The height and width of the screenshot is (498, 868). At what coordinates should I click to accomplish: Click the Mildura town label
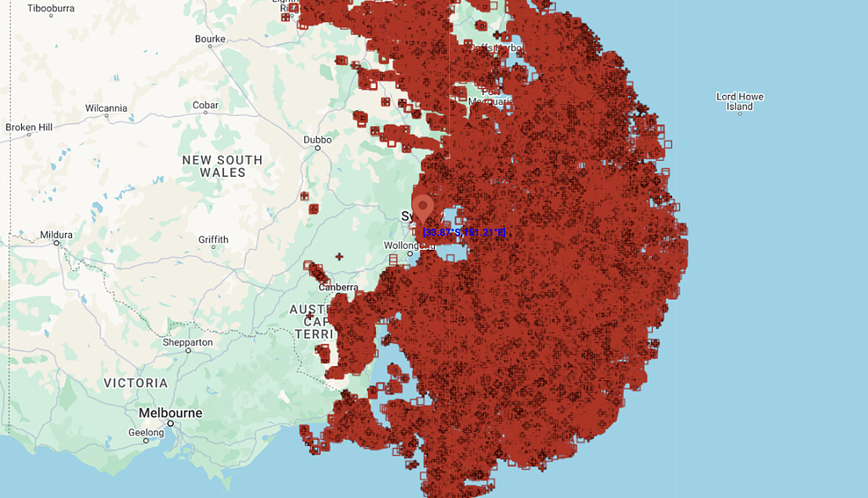click(x=57, y=235)
